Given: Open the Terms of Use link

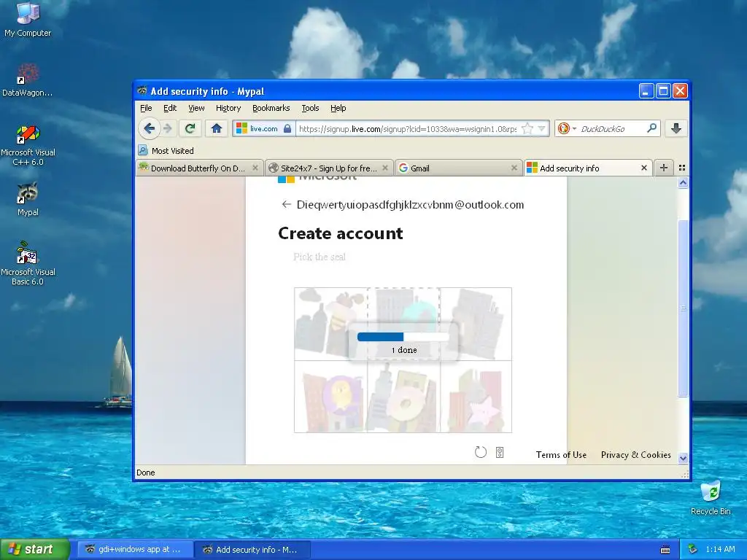Looking at the screenshot, I should (561, 455).
